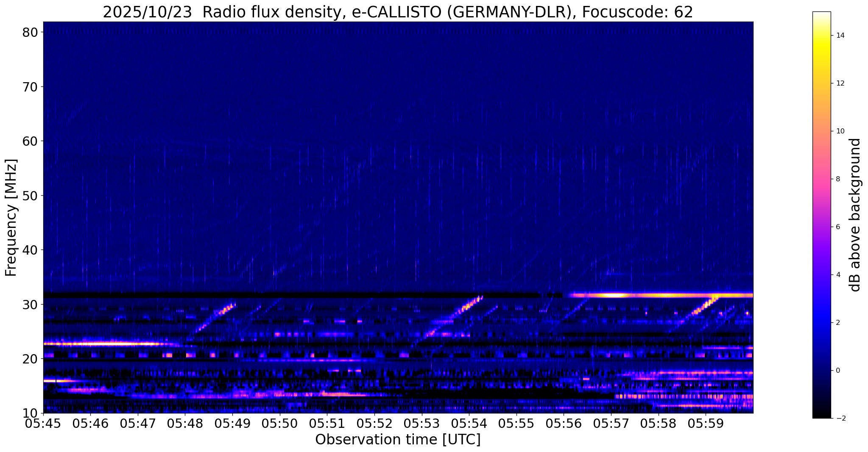This screenshot has height=452, width=868.
Task: Click the 05:54 time tick label
Action: coord(469,424)
